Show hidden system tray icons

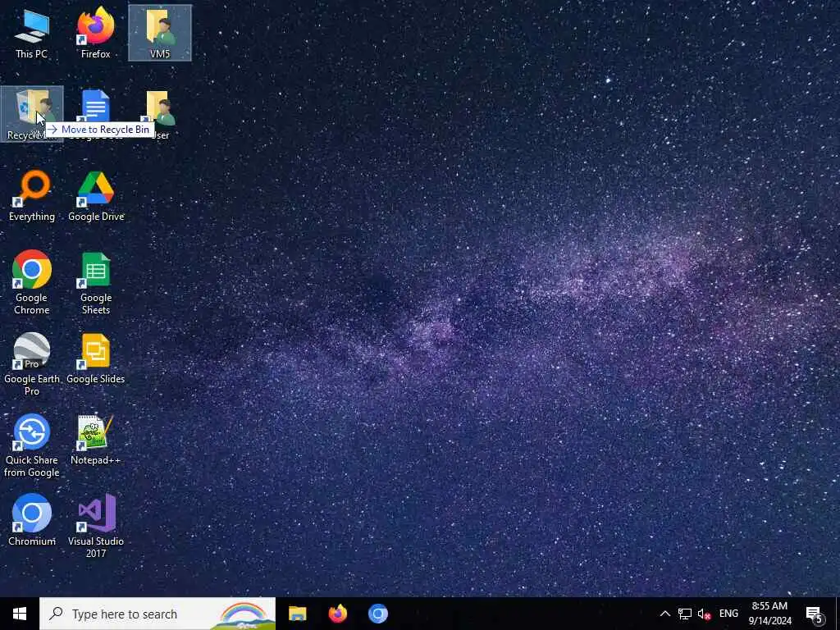click(664, 614)
